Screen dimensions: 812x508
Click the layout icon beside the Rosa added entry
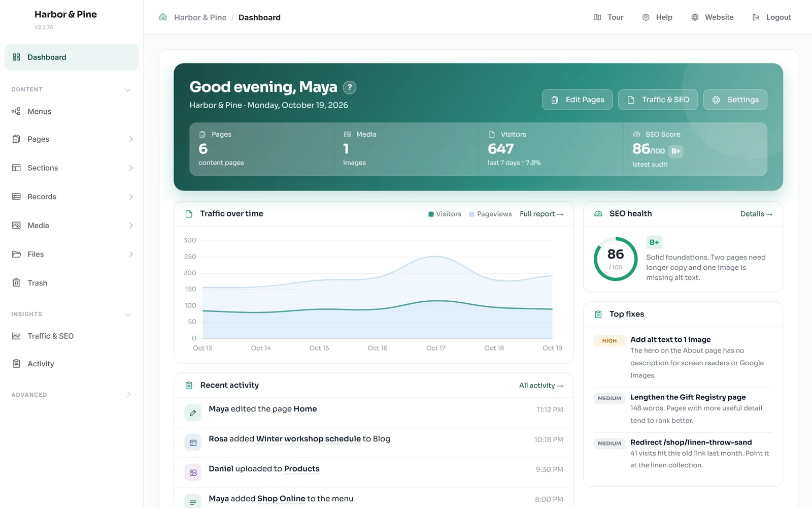click(193, 443)
